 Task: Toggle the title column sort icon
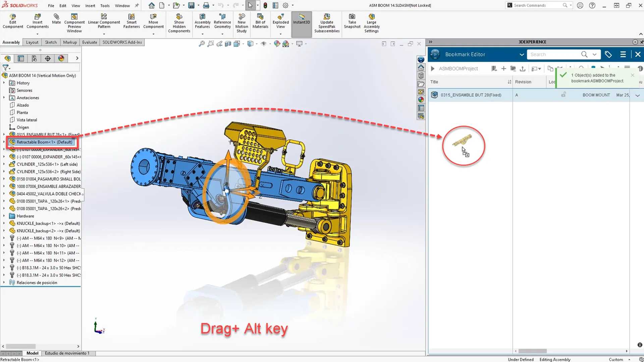click(509, 82)
